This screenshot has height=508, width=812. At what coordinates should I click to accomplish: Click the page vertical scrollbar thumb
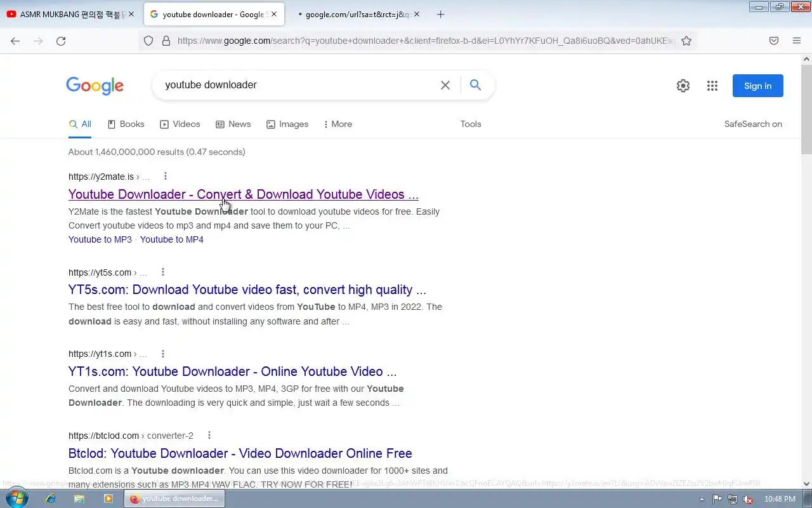[x=806, y=108]
